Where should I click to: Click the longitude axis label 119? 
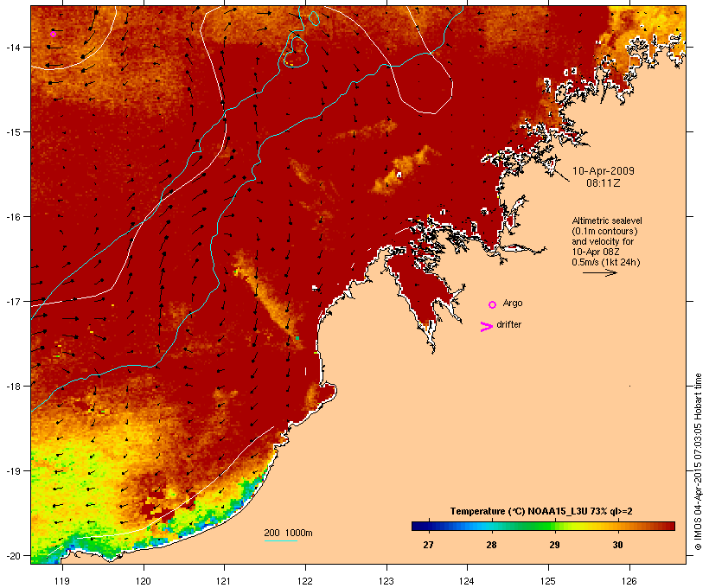tap(62, 581)
